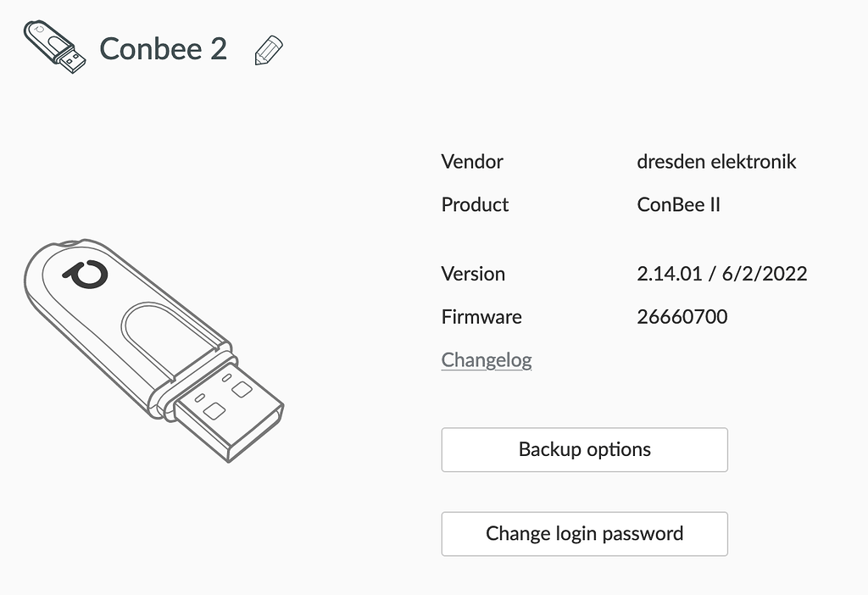Click the Vendor label
The width and height of the screenshot is (868, 595).
coord(472,161)
